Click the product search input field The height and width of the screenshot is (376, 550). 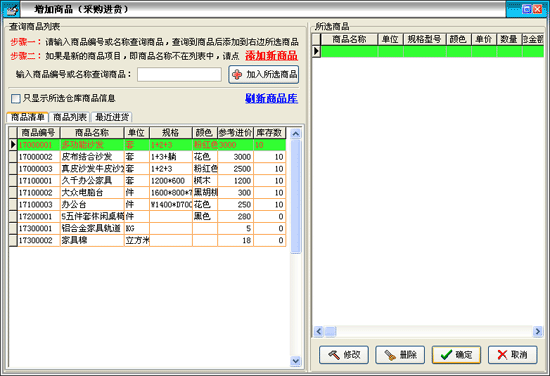tap(179, 74)
